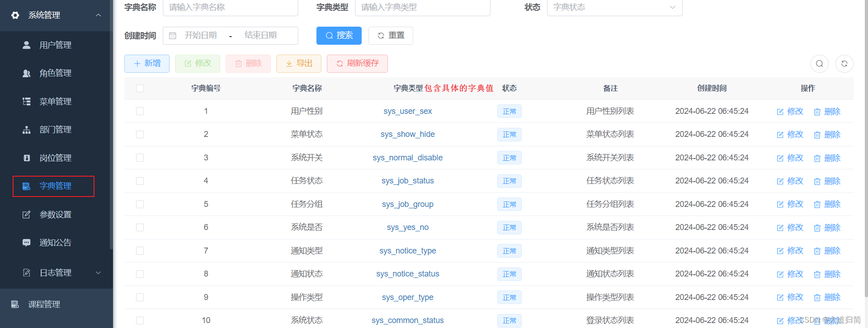Viewport: 868px width, 328px height.
Task: Click the blue 搜索 button
Action: (339, 35)
